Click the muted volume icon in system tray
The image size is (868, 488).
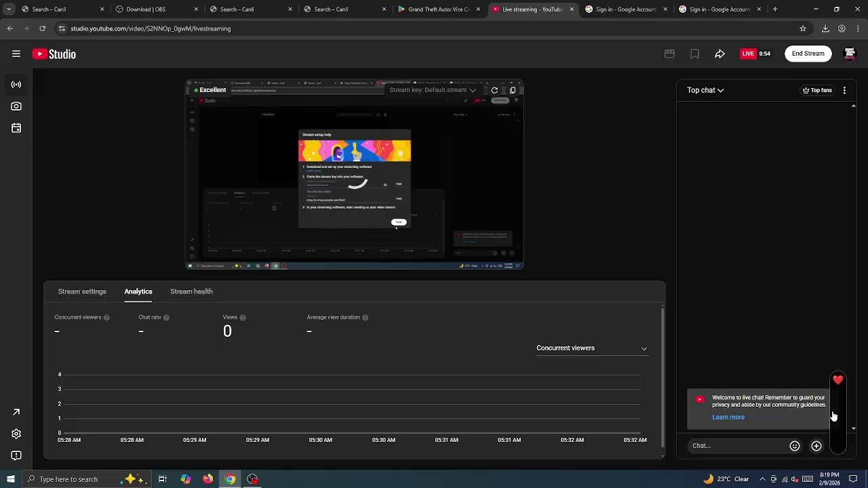click(795, 479)
